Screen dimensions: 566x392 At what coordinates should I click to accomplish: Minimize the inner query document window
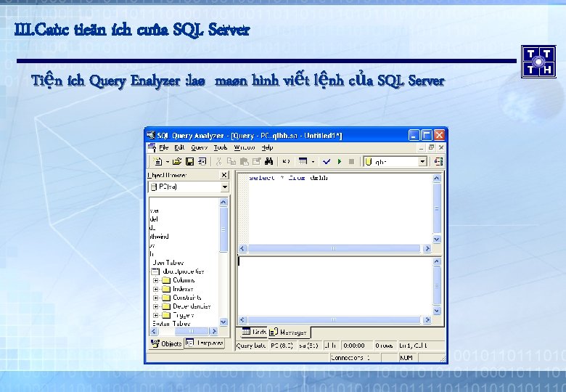[x=422, y=147]
